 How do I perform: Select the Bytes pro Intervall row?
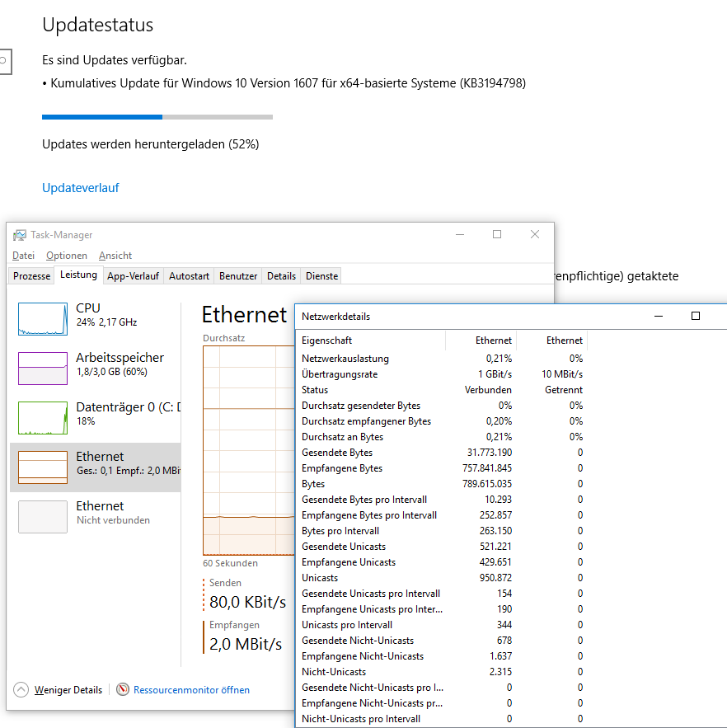[x=442, y=531]
